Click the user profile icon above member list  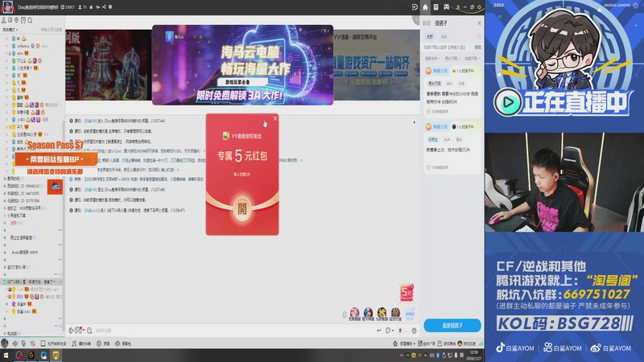click(x=4, y=20)
